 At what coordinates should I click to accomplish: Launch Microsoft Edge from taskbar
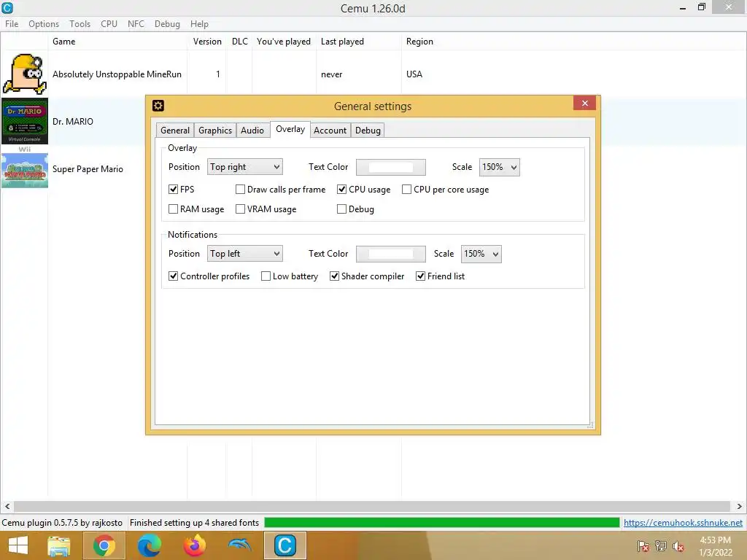pyautogui.click(x=149, y=545)
